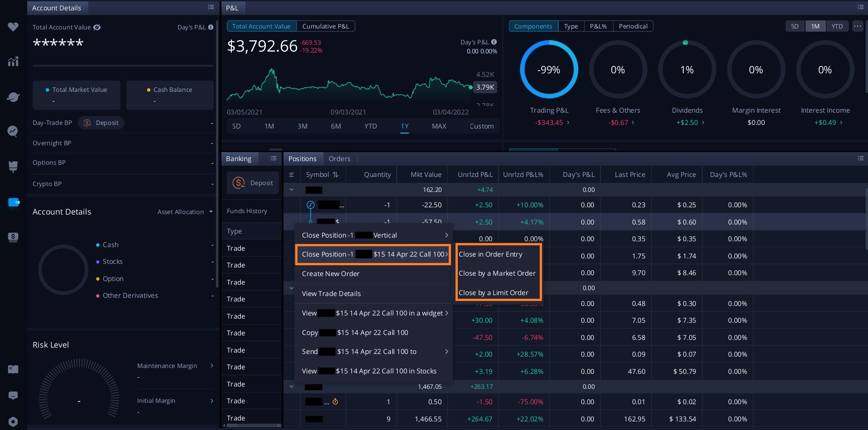Open the trophy icon in sidebar

click(x=13, y=167)
